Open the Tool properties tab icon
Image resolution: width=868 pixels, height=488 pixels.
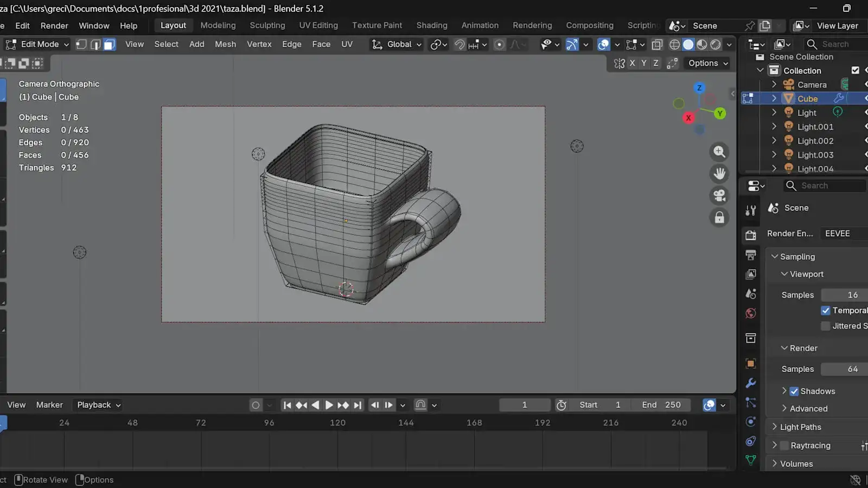751,210
